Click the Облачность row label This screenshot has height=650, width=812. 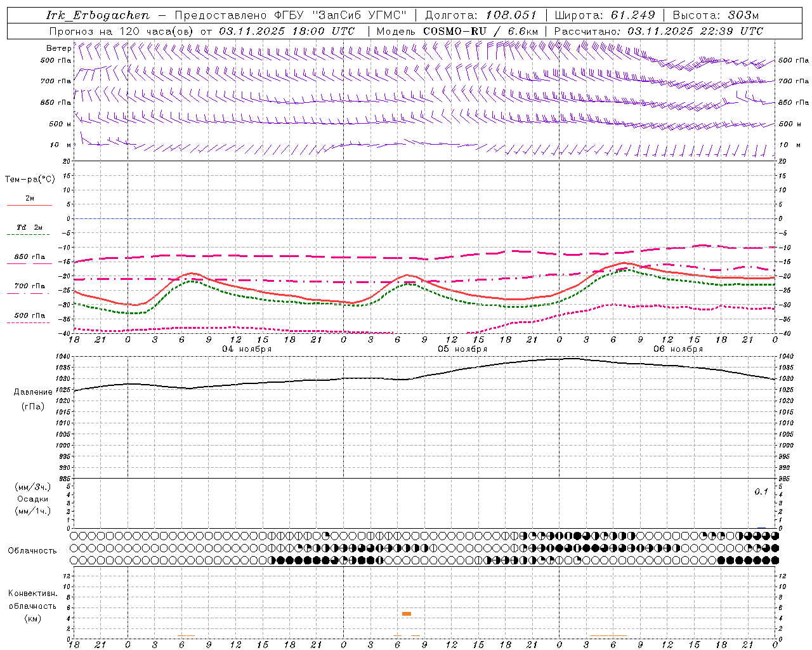[32, 550]
